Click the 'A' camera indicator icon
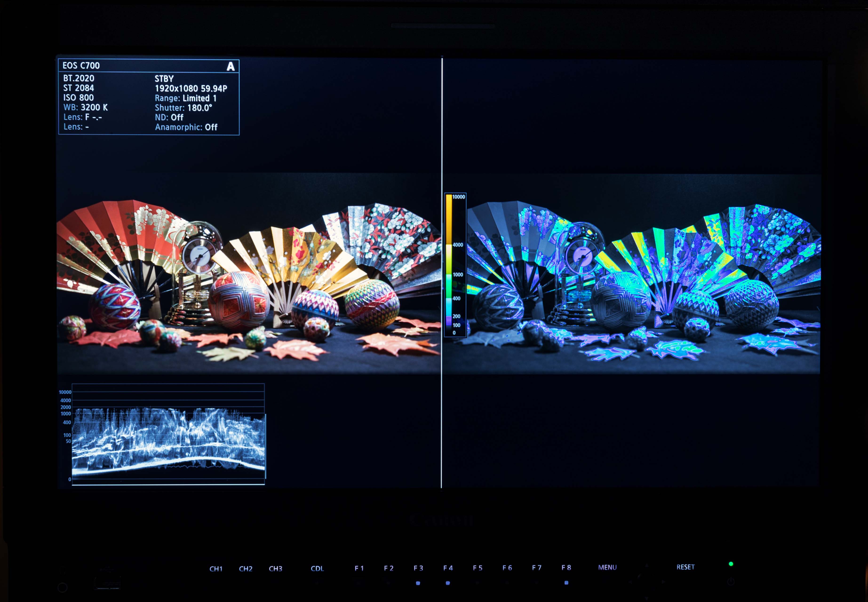The height and width of the screenshot is (602, 868). click(231, 66)
